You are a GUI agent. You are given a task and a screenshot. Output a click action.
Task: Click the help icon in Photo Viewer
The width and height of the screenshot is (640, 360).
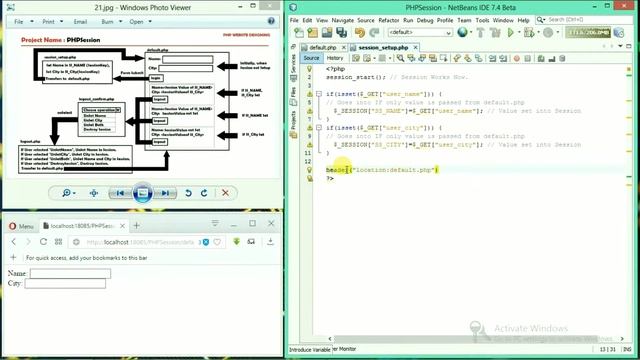(x=271, y=21)
